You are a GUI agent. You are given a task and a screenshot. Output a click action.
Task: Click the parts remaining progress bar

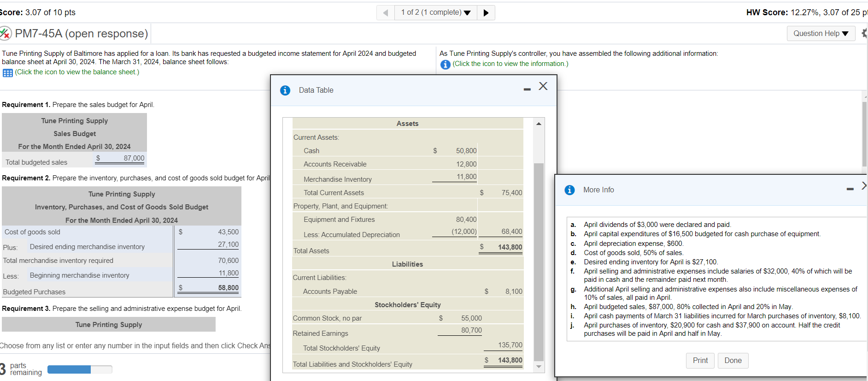(x=80, y=369)
